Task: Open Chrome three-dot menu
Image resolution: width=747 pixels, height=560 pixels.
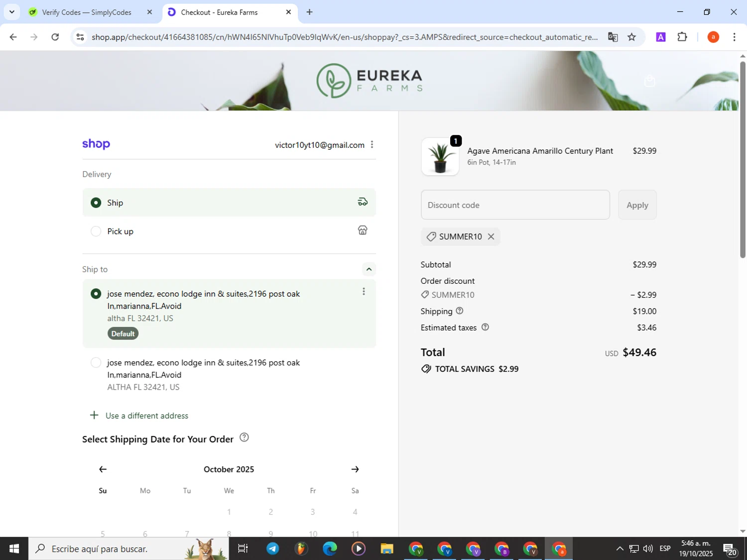Action: point(734,37)
